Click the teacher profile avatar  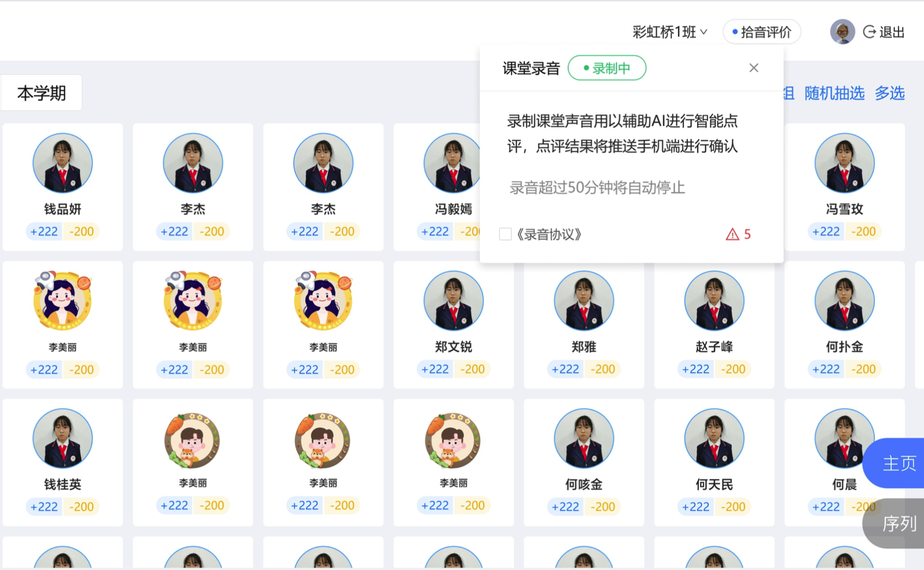pos(842,31)
